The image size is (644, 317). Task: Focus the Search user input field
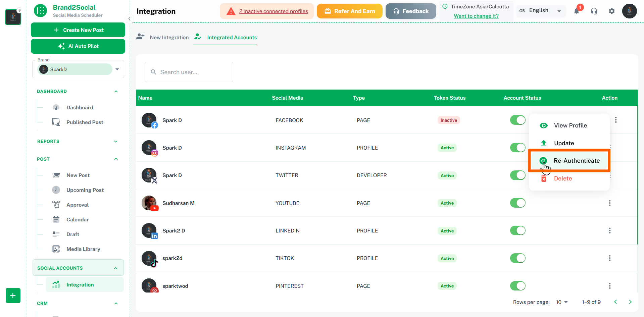189,72
